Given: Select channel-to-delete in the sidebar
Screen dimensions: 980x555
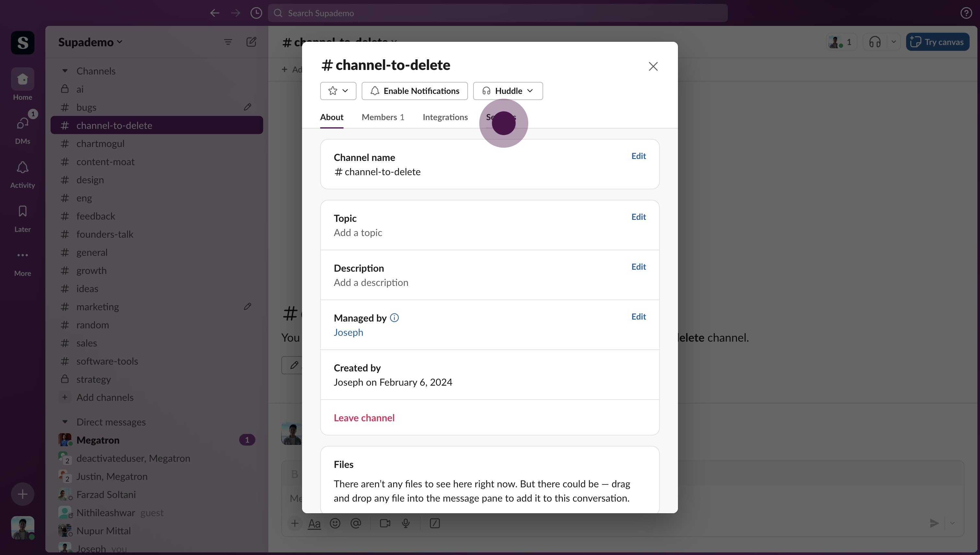Looking at the screenshot, I should coord(157,125).
